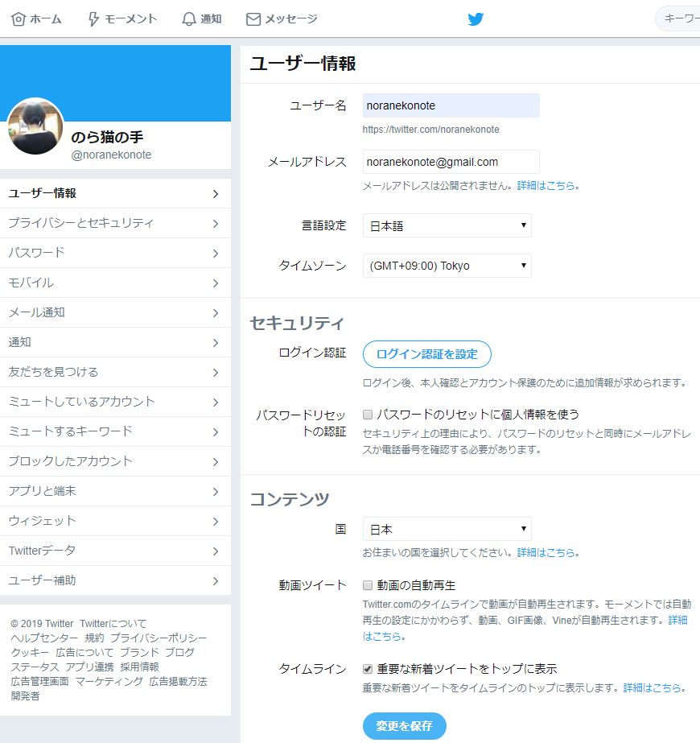700x743 pixels.
Task: Click the ユーザー名 text field
Action: click(x=451, y=105)
